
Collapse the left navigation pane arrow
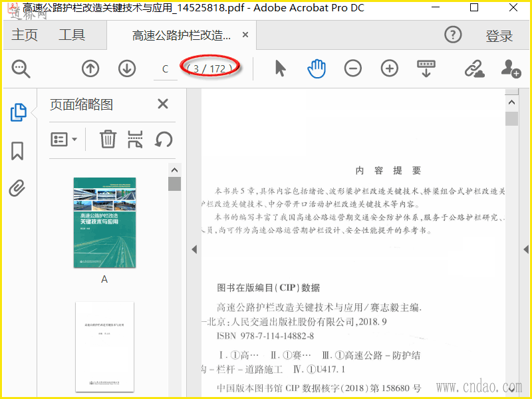[194, 250]
